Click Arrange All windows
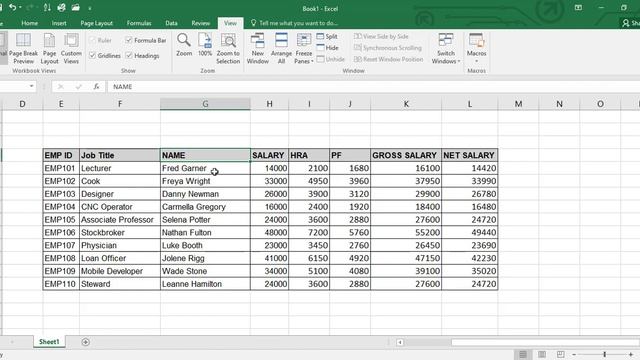The height and width of the screenshot is (360, 640). 281,49
